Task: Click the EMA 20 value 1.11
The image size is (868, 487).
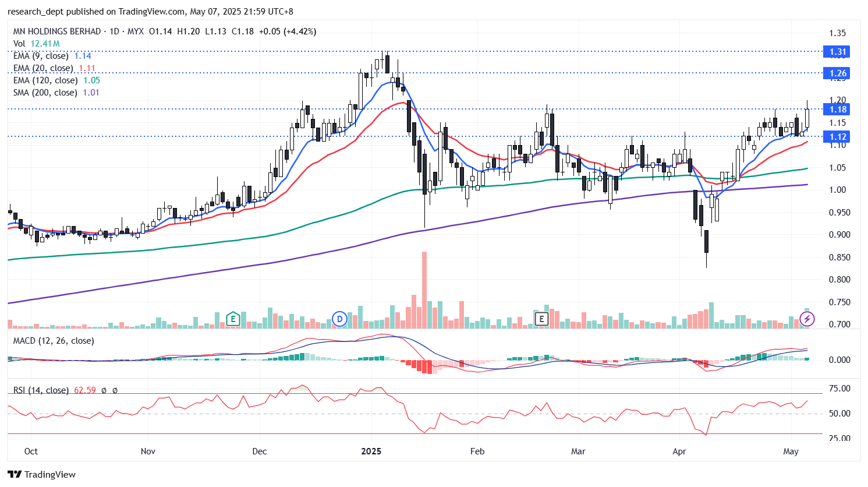Action: pyautogui.click(x=87, y=68)
